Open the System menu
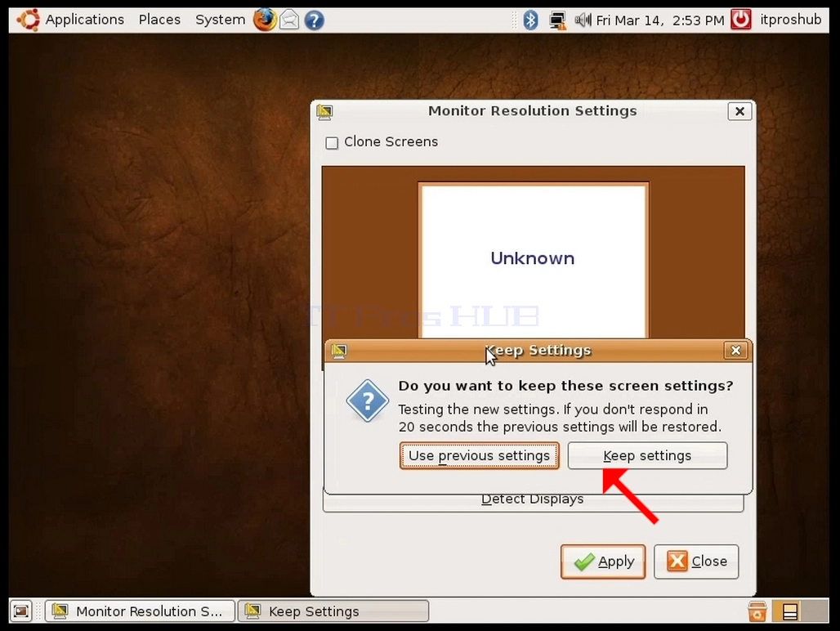This screenshot has height=631, width=840. pyautogui.click(x=220, y=20)
